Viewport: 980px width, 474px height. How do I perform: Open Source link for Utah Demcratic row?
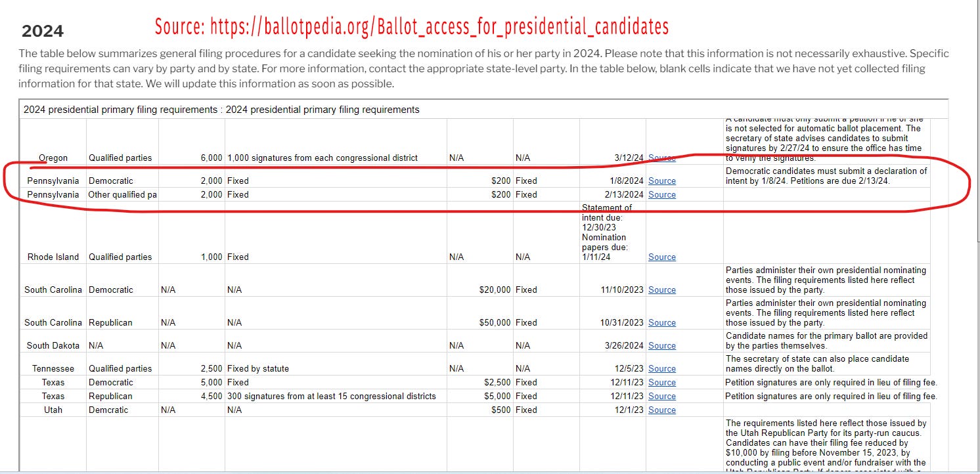661,410
